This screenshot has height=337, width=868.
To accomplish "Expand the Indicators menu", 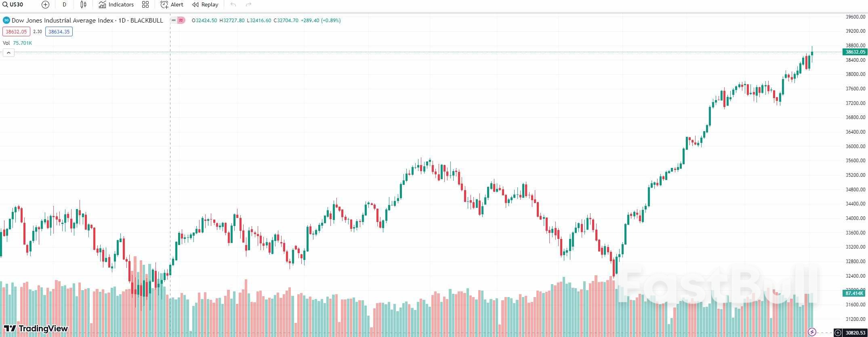I will (116, 4).
